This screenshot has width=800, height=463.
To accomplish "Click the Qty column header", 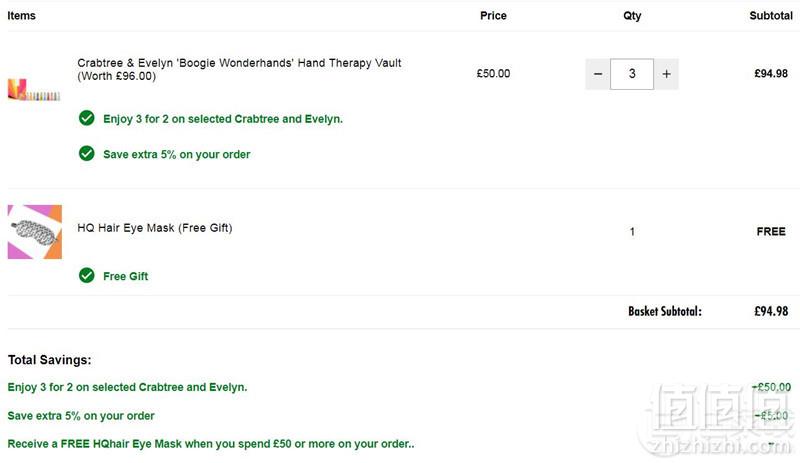I will 632,16.
